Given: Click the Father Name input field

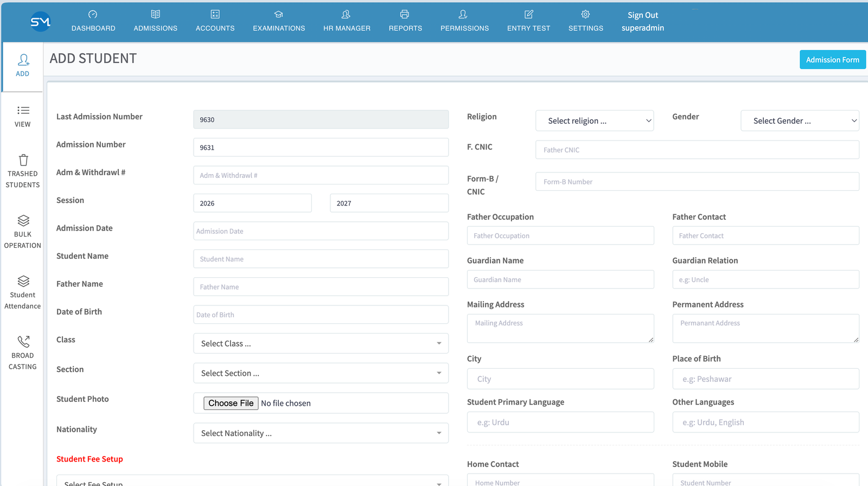Looking at the screenshot, I should point(321,287).
